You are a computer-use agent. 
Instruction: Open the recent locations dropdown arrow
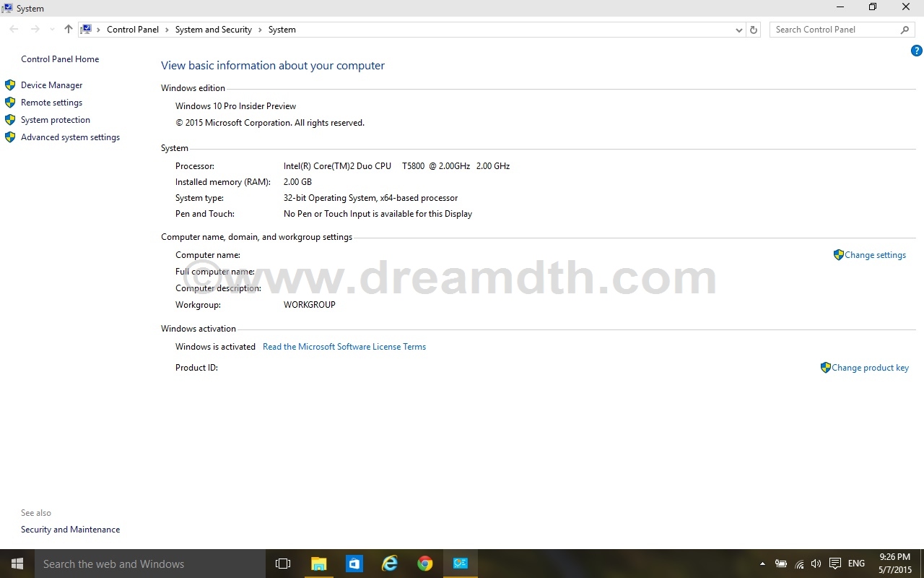coord(52,30)
